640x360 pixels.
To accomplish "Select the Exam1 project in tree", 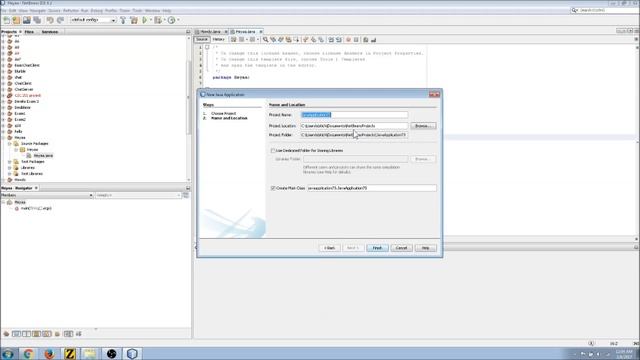I will pos(20,113).
